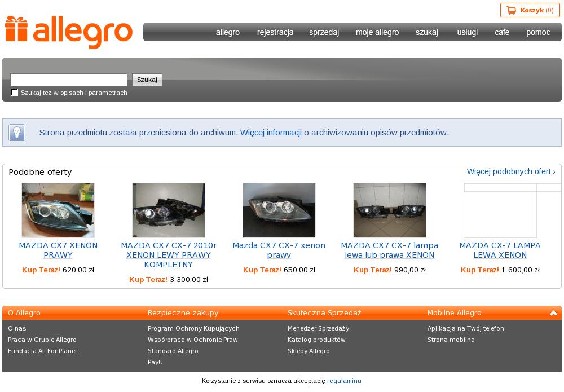The height and width of the screenshot is (392, 564).
Task: Open the szukaj menu item
Action: click(x=426, y=32)
